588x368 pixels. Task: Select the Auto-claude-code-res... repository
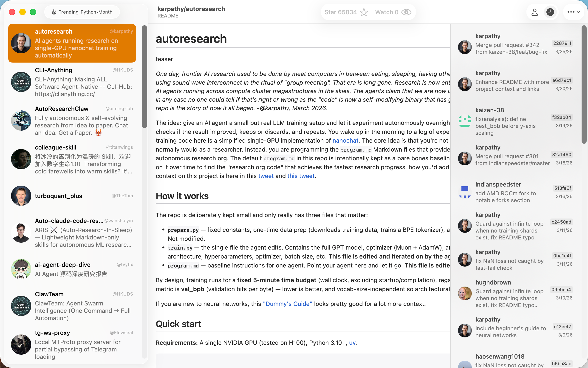click(x=72, y=233)
